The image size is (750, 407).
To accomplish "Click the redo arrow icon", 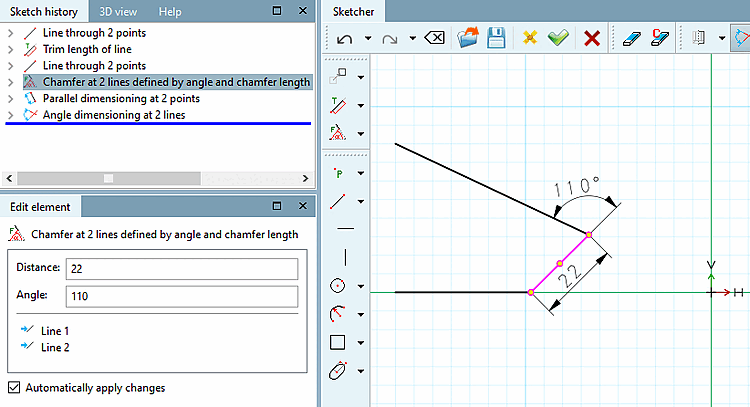I will 390,39.
